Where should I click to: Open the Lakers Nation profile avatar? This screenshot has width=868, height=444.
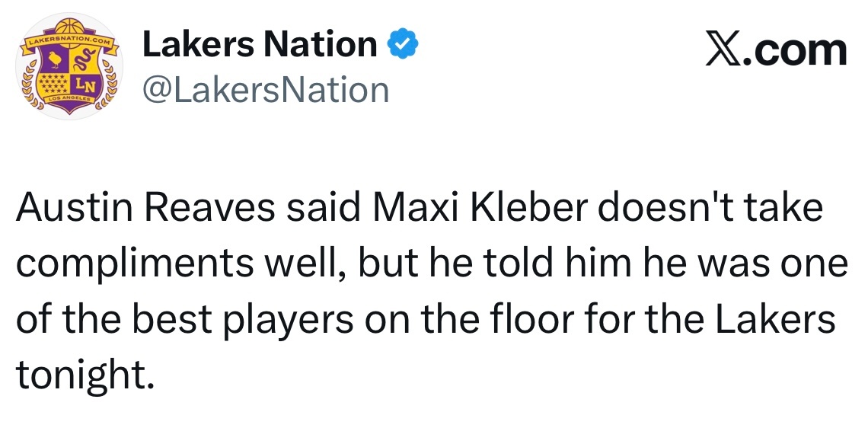[x=69, y=66]
